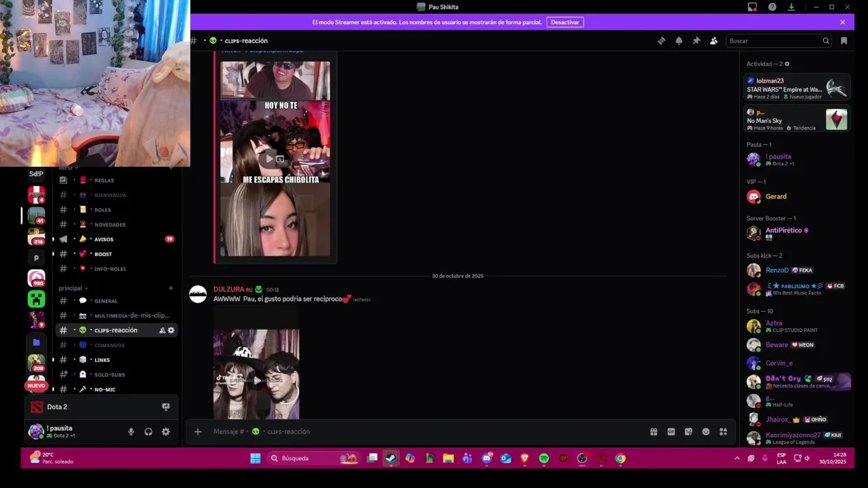868x488 pixels.
Task: Create channel with plus next to principal
Action: tap(171, 288)
